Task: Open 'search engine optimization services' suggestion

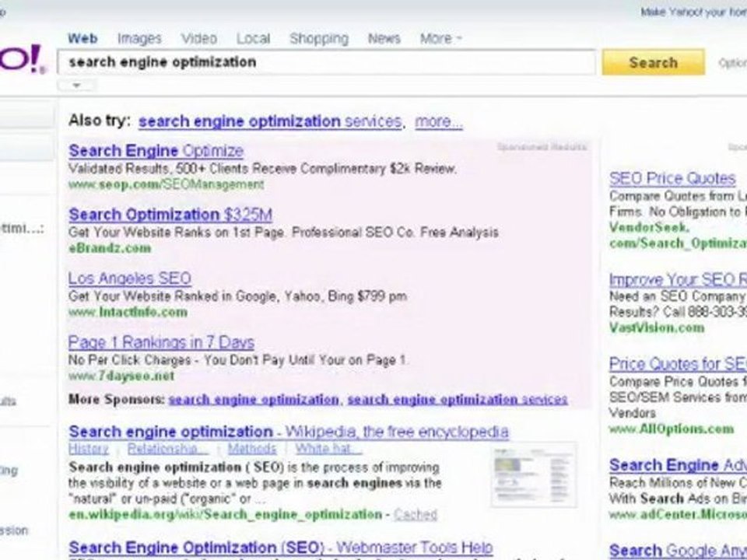Action: [270, 121]
